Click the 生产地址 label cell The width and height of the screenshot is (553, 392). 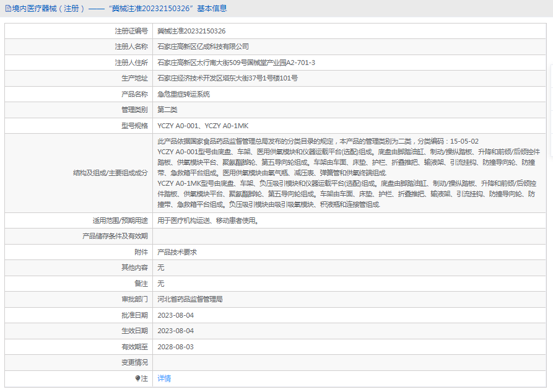[x=79, y=78]
